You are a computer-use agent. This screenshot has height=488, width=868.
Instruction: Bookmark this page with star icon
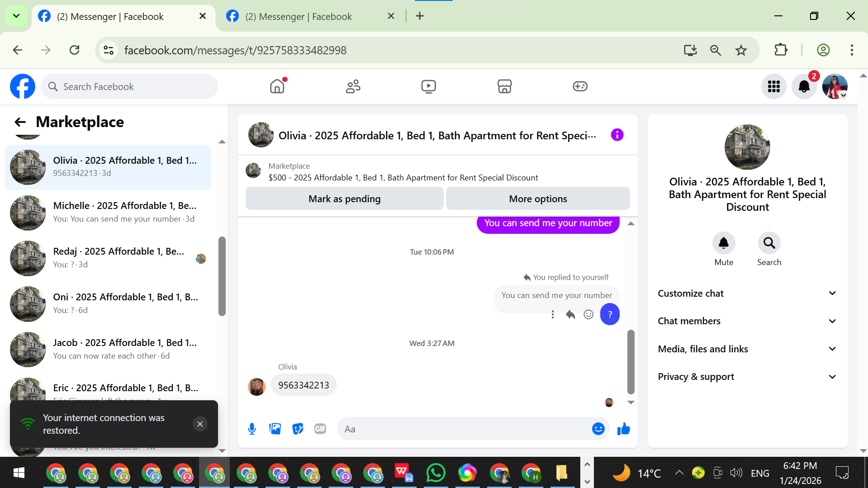coord(741,50)
